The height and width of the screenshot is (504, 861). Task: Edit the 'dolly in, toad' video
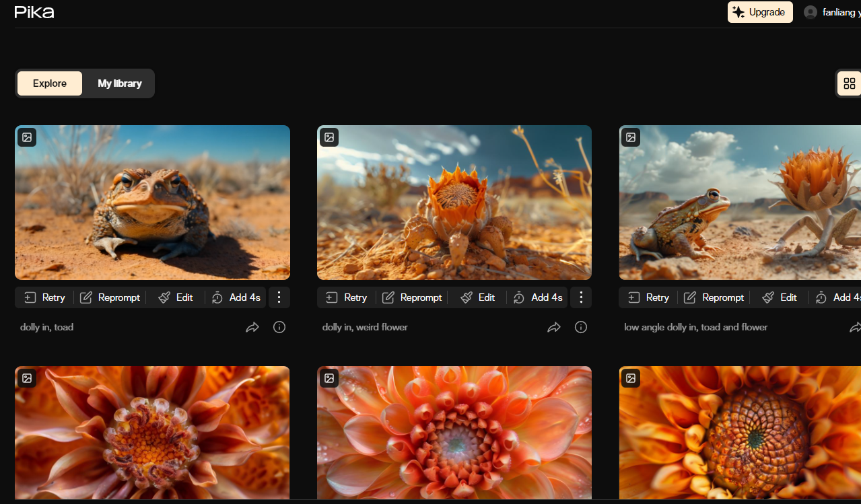pos(176,297)
